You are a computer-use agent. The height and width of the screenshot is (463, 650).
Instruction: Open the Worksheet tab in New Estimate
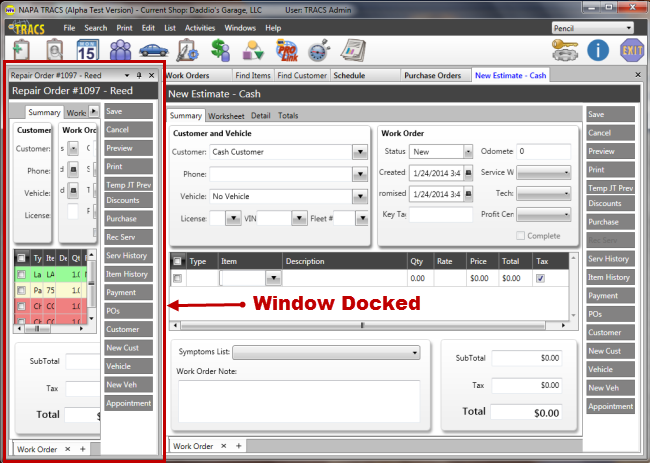226,116
